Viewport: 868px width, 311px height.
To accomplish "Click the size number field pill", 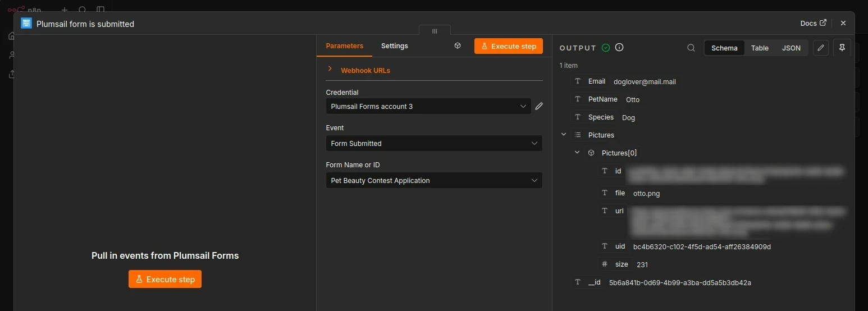I will [x=615, y=264].
